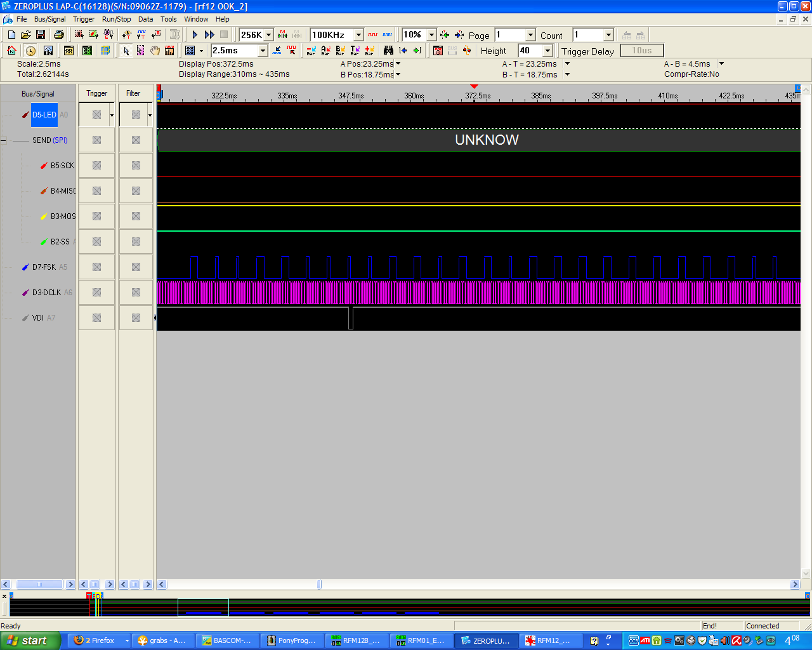
Task: Click the Bus/Signal column header
Action: [x=38, y=94]
